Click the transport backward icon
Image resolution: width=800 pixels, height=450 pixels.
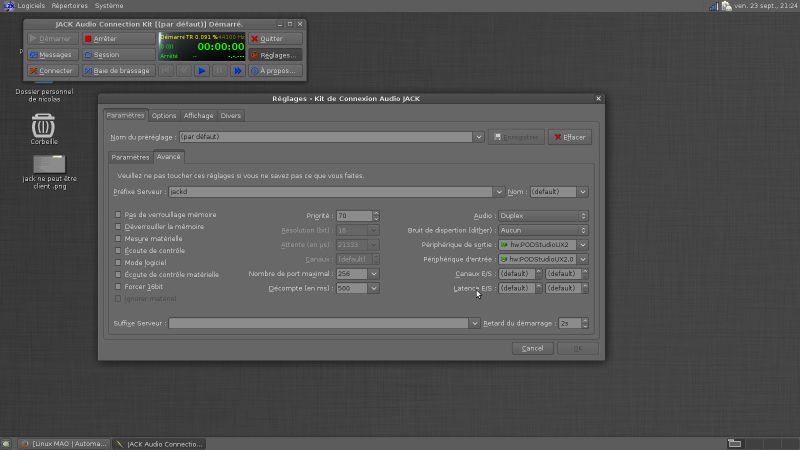tap(184, 70)
